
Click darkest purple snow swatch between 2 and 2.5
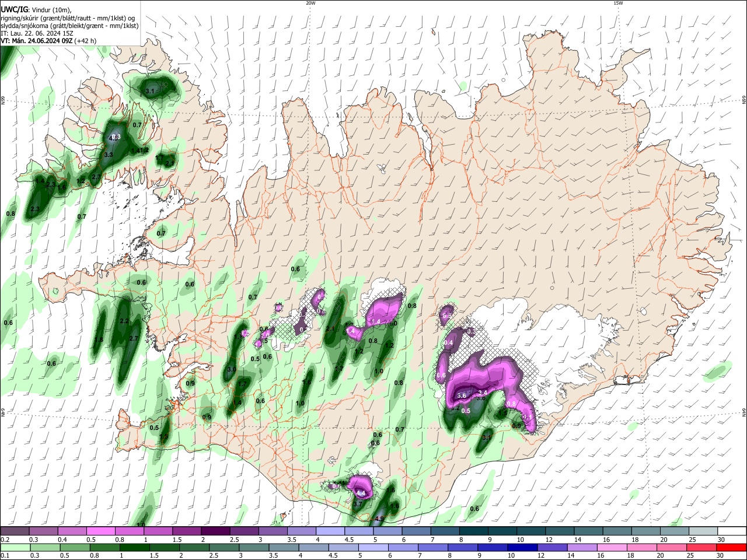pyautogui.click(x=215, y=531)
